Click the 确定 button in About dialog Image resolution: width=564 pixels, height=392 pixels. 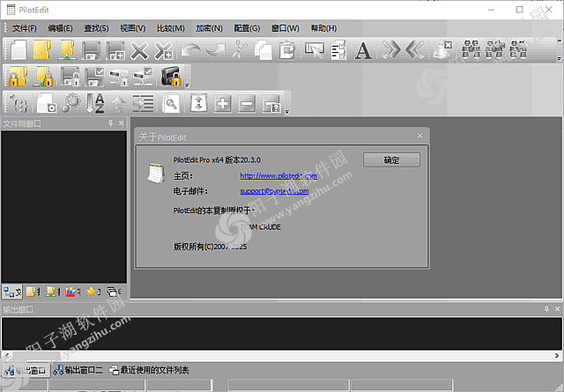(x=391, y=160)
